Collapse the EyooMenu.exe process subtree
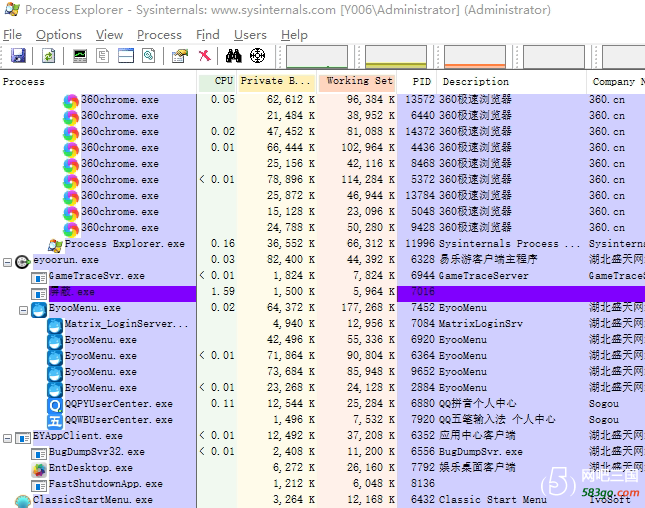This screenshot has width=645, height=508. pyautogui.click(x=23, y=310)
